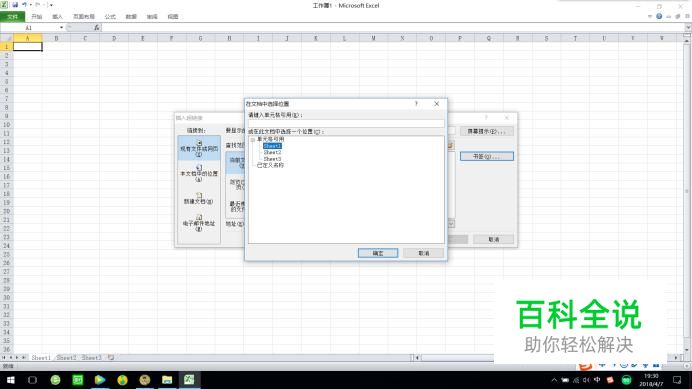692x389 pixels.
Task: Click 取消 in Select Place in Document dialog
Action: 424,253
